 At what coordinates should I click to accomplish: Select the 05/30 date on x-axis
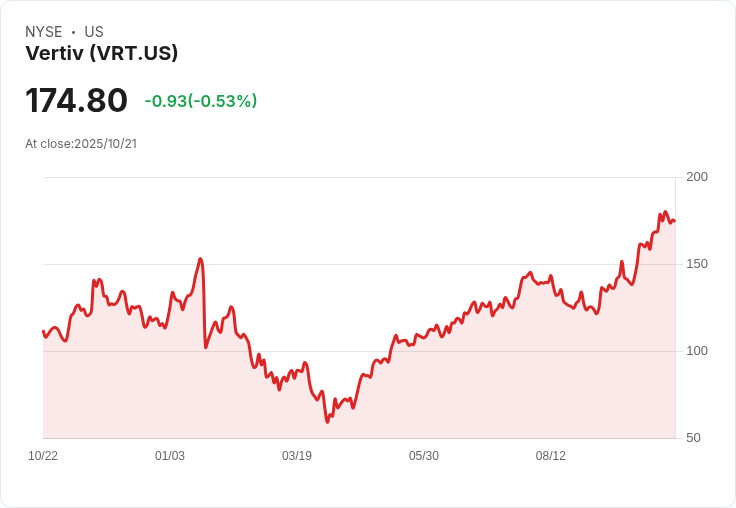coord(424,456)
